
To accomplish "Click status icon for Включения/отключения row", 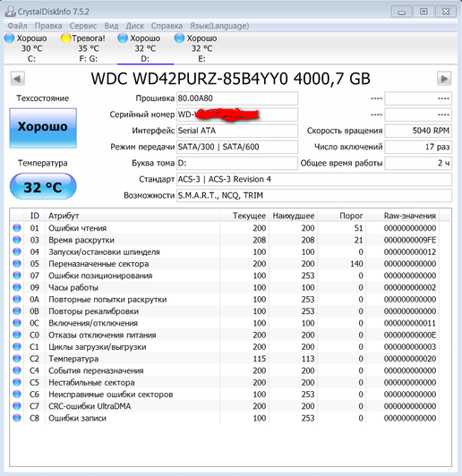I will 17,323.
